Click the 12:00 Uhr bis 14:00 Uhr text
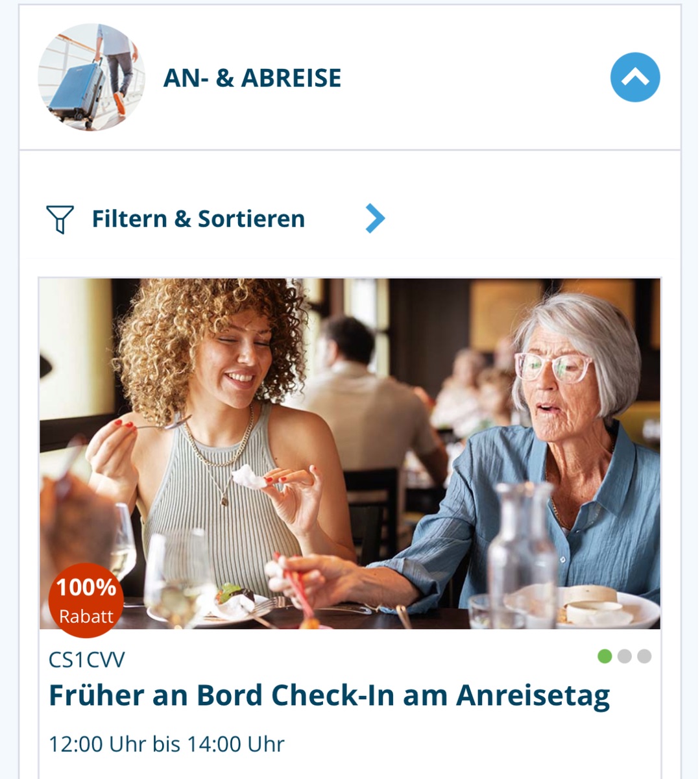This screenshot has height=779, width=700. pos(167,744)
